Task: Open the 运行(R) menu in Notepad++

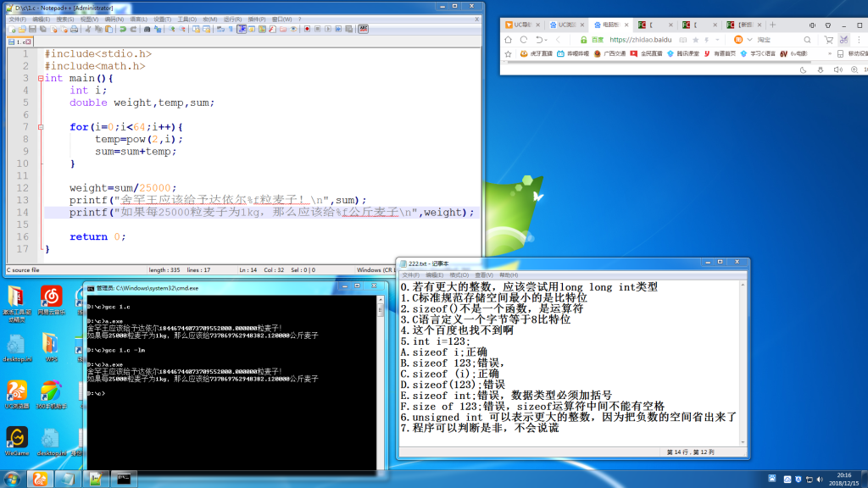Action: tap(232, 19)
